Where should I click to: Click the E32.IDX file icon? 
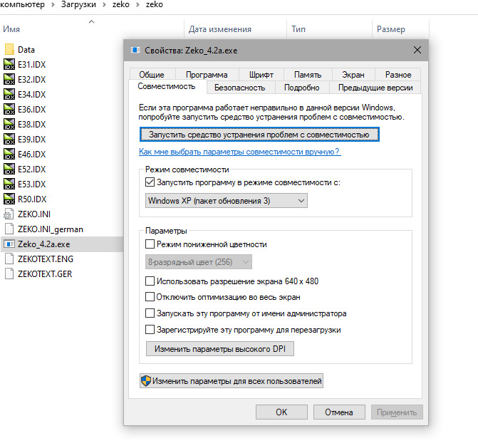point(9,79)
